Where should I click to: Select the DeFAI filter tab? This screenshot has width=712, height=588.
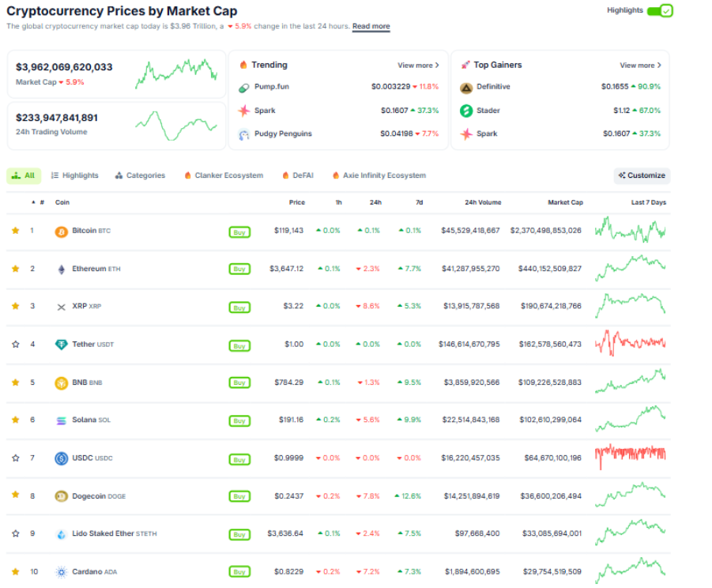tap(298, 175)
